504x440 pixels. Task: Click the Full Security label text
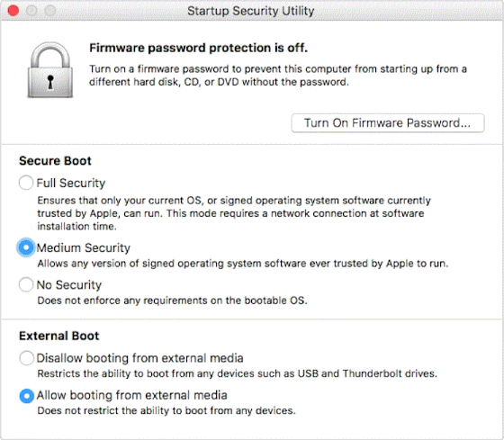click(x=71, y=184)
